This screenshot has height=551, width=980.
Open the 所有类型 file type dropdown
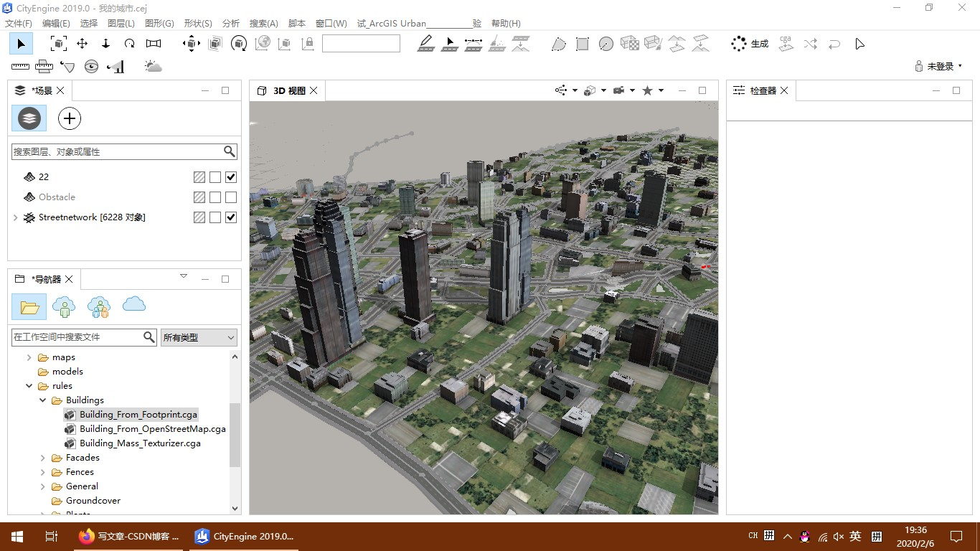pyautogui.click(x=198, y=337)
